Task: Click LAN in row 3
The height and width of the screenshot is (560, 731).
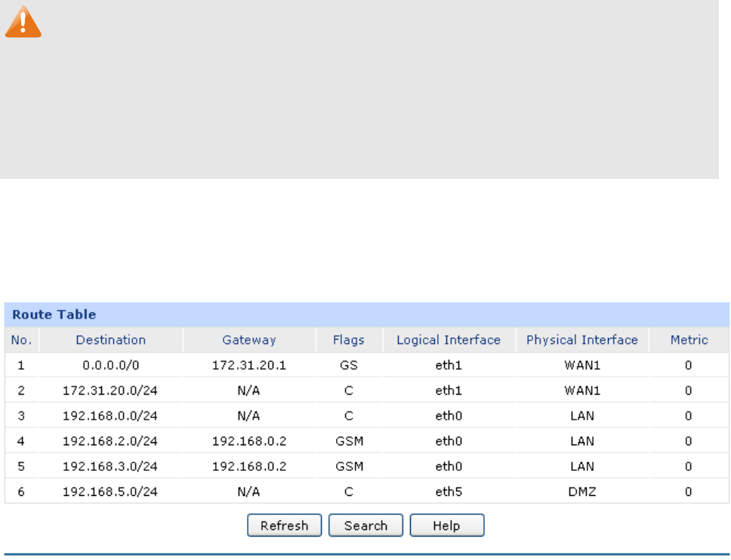Action: point(582,416)
